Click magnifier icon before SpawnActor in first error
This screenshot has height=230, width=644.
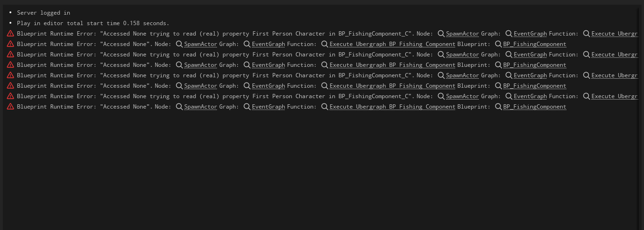click(x=441, y=34)
